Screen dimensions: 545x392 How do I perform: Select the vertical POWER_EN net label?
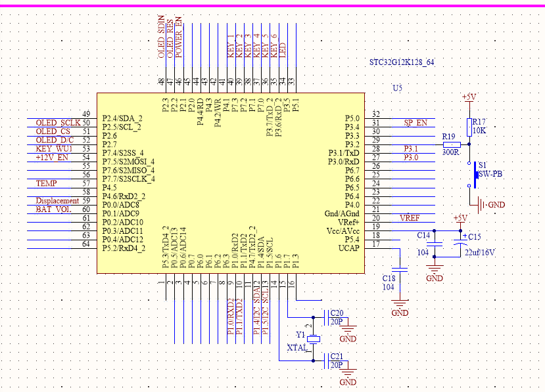pyautogui.click(x=178, y=37)
